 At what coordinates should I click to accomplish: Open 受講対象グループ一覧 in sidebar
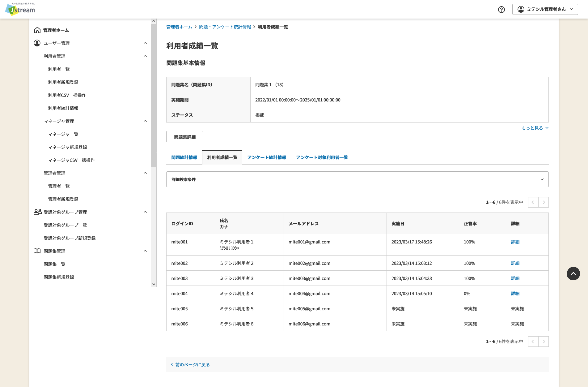click(x=65, y=225)
